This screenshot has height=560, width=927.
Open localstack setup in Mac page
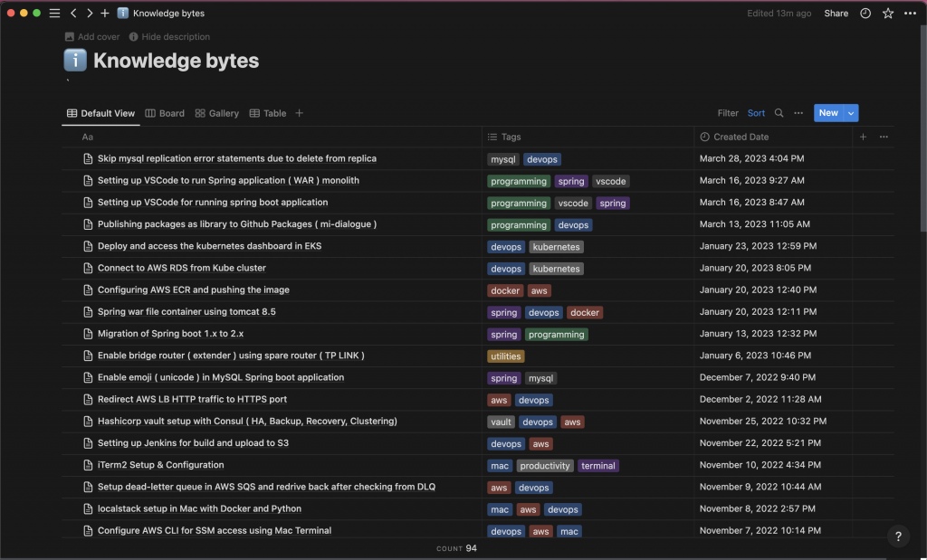(199, 508)
